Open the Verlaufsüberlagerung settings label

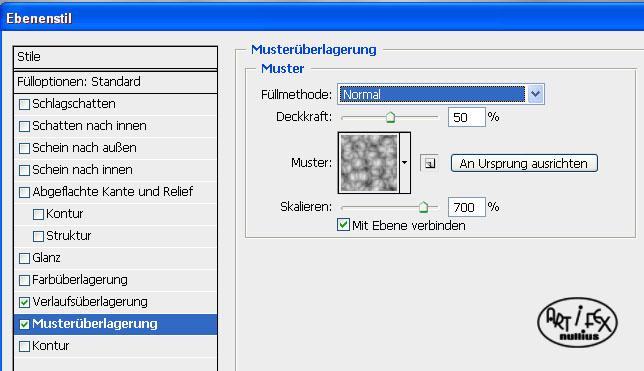tap(90, 302)
